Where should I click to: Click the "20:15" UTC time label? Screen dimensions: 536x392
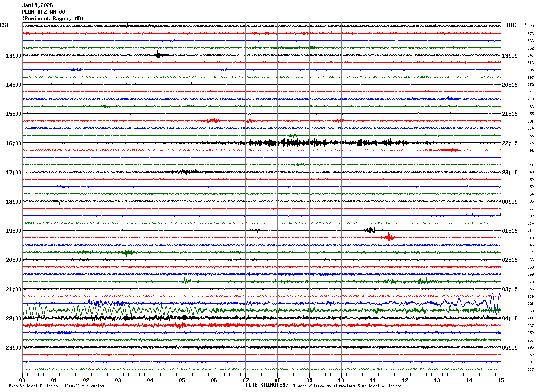point(509,85)
